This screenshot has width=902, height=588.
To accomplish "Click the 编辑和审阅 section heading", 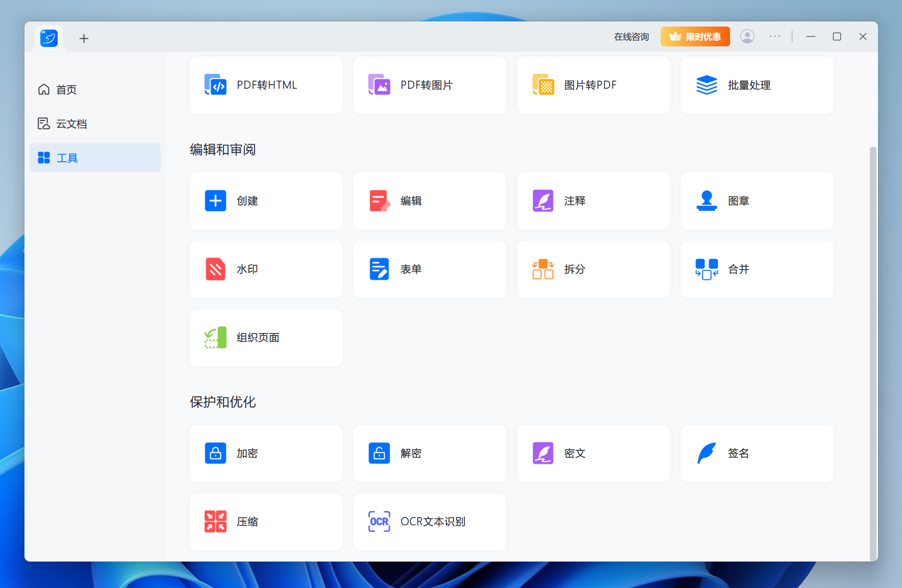I will pos(223,149).
